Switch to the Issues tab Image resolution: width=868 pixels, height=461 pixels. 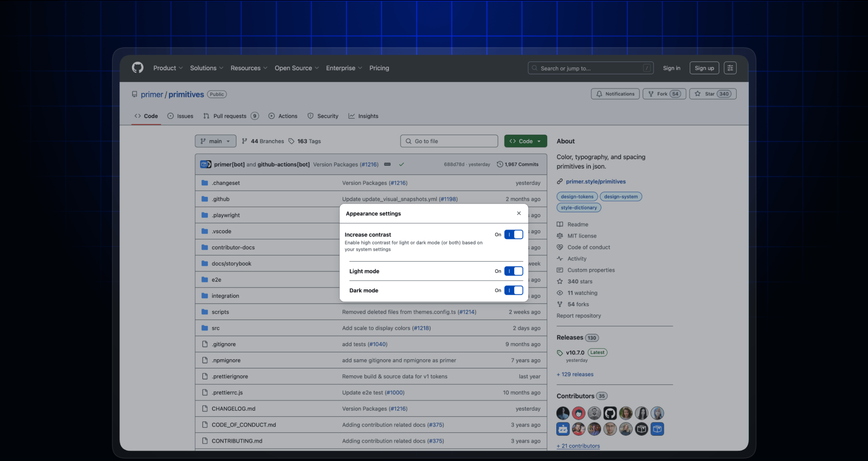(180, 116)
